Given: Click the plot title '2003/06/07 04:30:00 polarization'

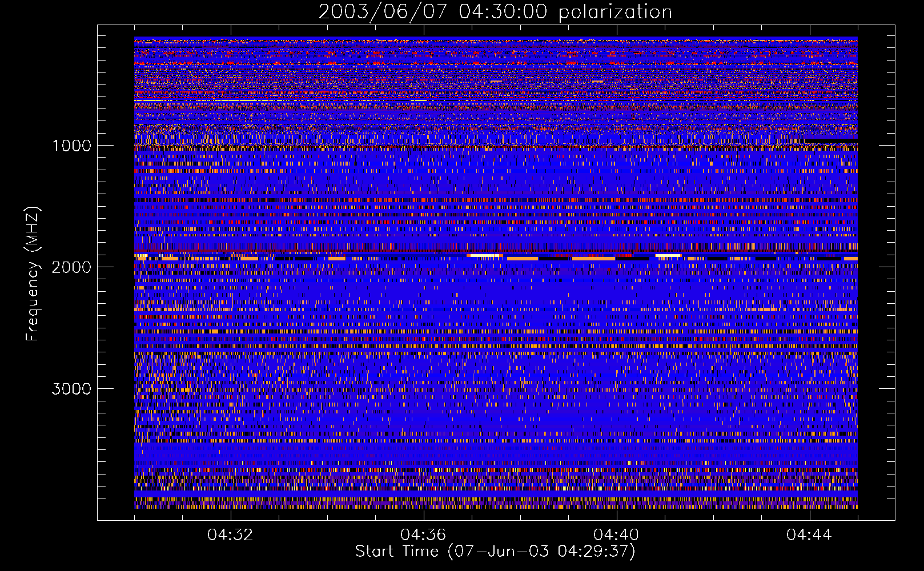Looking at the screenshot, I should click(495, 11).
